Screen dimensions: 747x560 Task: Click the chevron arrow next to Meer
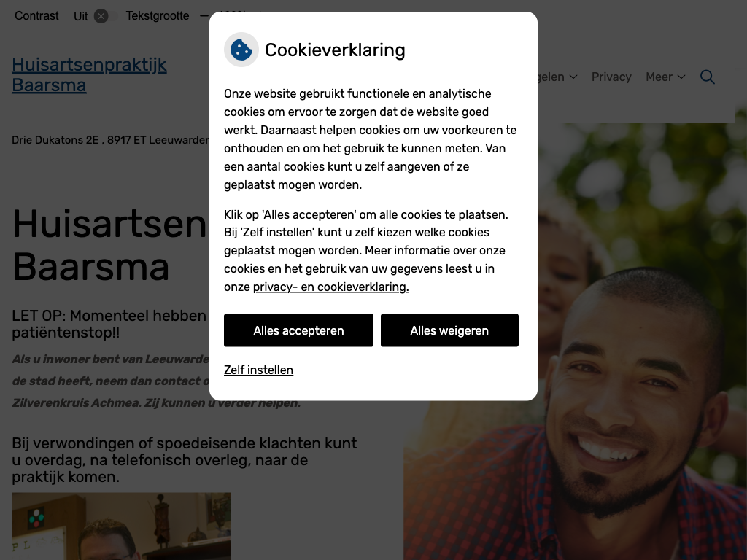click(x=681, y=77)
